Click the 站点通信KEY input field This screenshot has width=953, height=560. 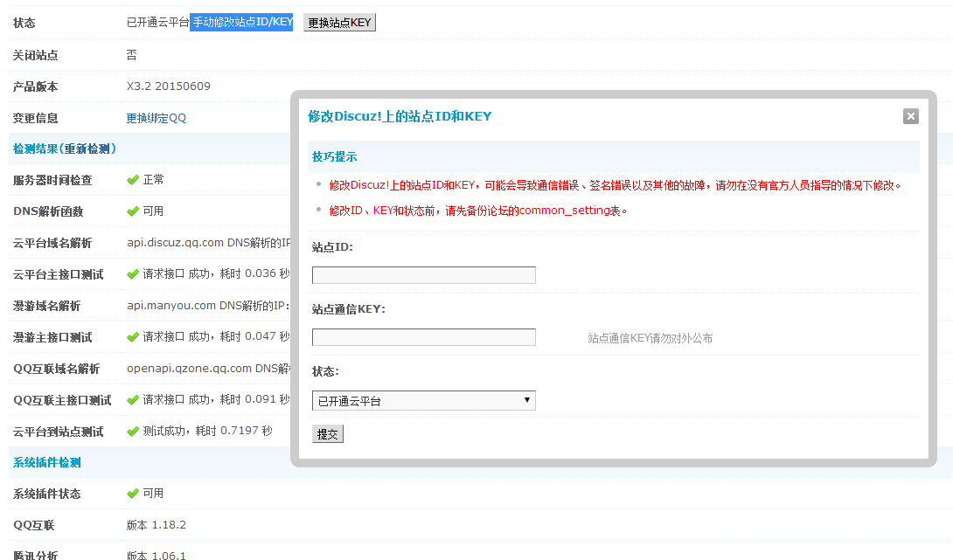coord(424,337)
